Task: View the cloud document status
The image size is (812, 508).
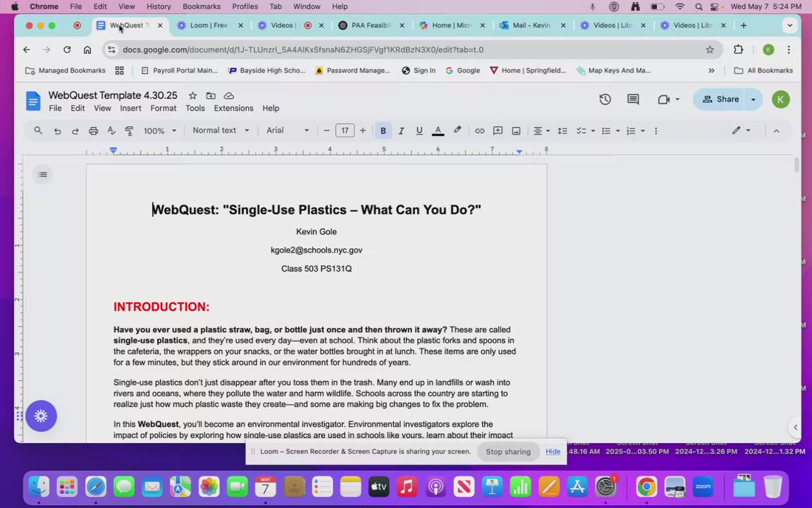Action: [x=229, y=95]
